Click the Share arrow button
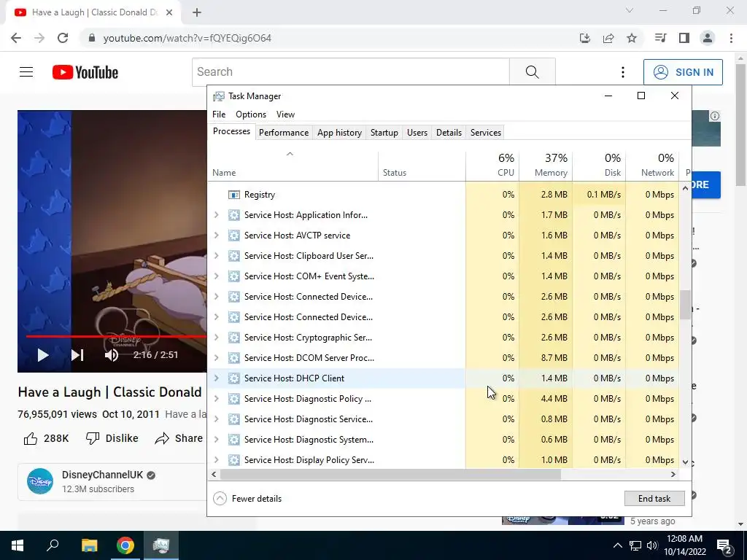747x560 pixels. (x=179, y=438)
